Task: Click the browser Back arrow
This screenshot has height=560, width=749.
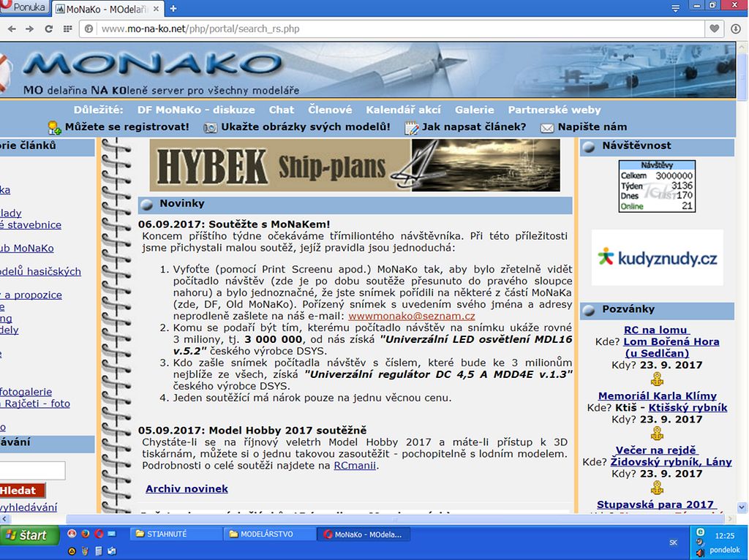Action: coord(12,29)
